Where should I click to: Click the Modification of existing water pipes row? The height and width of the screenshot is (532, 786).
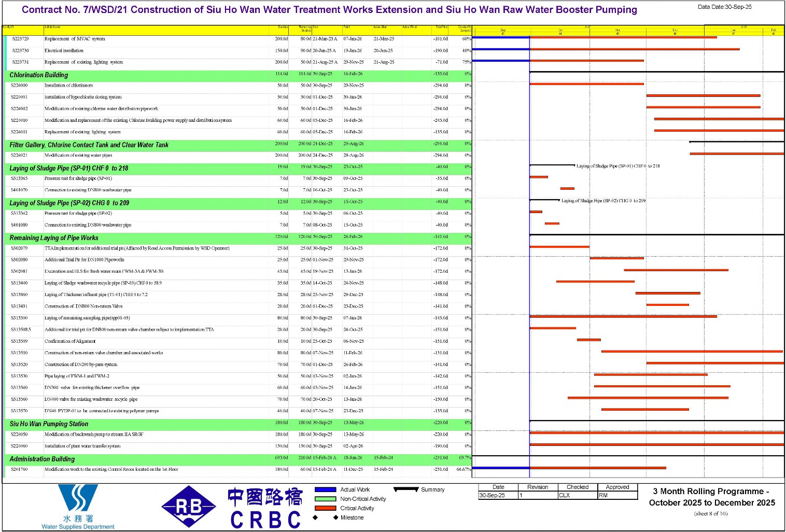click(239, 156)
